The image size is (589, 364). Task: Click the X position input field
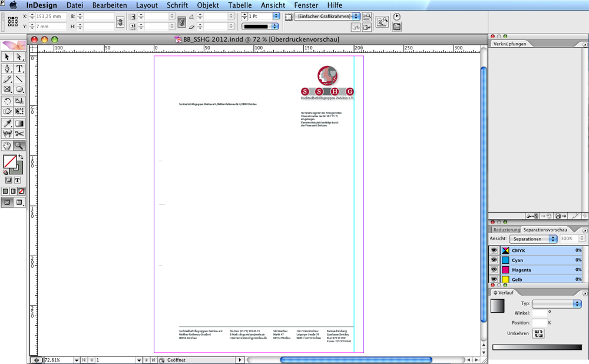51,16
